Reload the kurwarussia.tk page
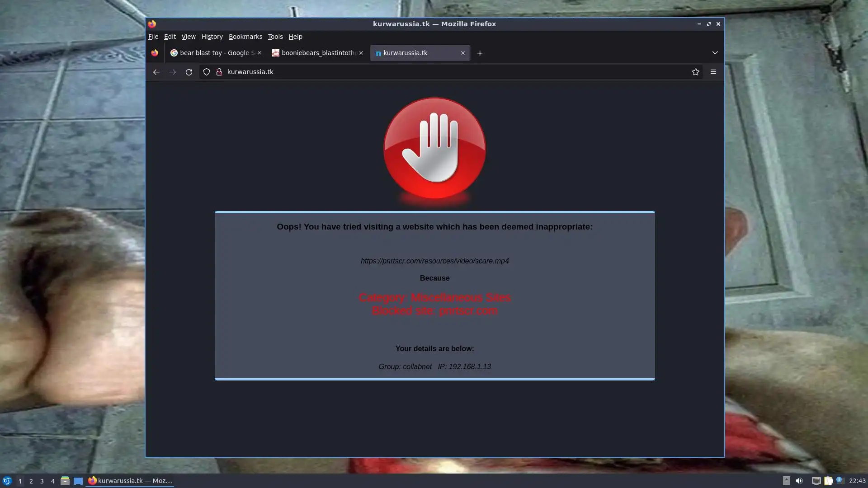 [x=189, y=72]
